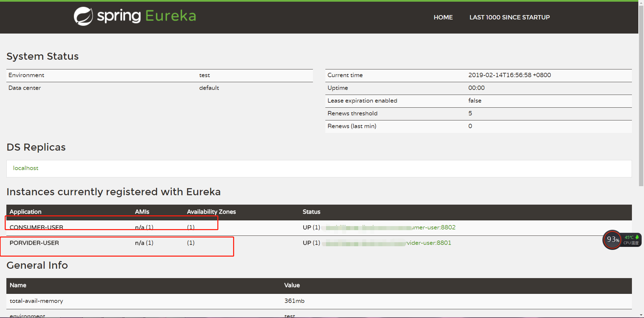Click the DS Replicas heading
This screenshot has width=644, height=318.
pos(36,147)
